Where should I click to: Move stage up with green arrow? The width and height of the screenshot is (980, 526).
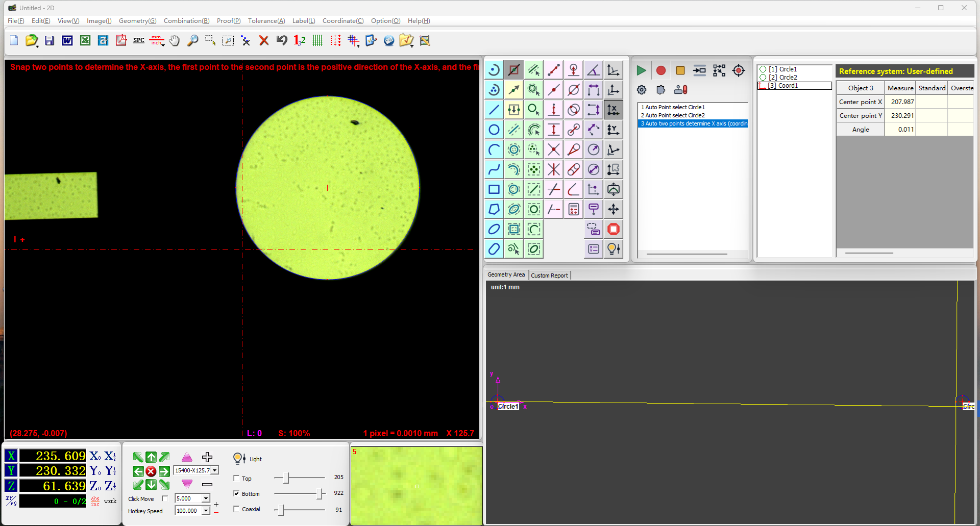tap(151, 457)
